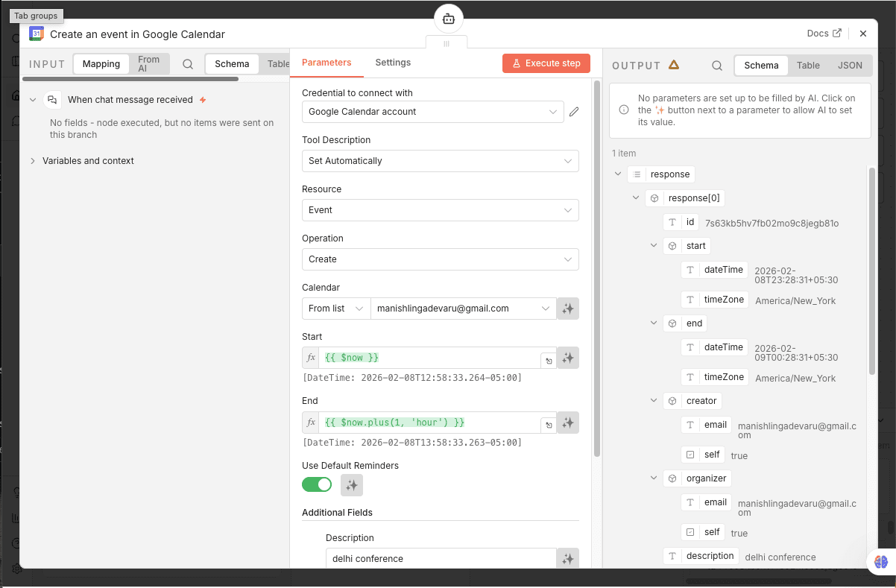
Task: Select output Schema view
Action: (761, 66)
